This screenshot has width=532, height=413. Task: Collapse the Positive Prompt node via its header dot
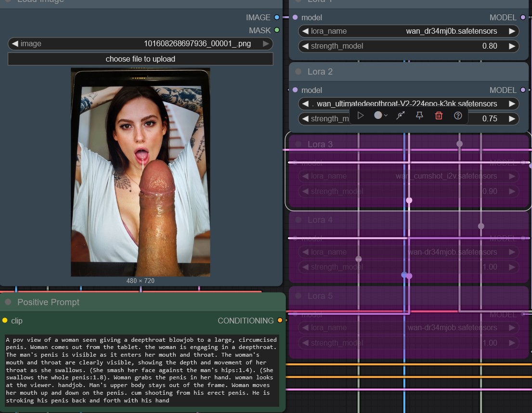pos(8,302)
